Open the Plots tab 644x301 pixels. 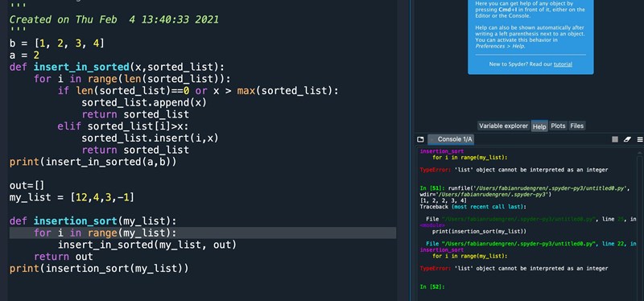(x=558, y=126)
